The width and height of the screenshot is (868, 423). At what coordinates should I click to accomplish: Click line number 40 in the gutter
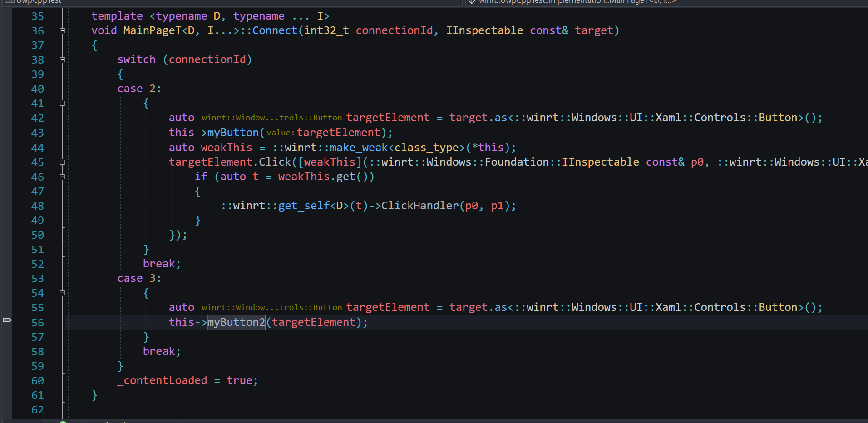pyautogui.click(x=37, y=89)
